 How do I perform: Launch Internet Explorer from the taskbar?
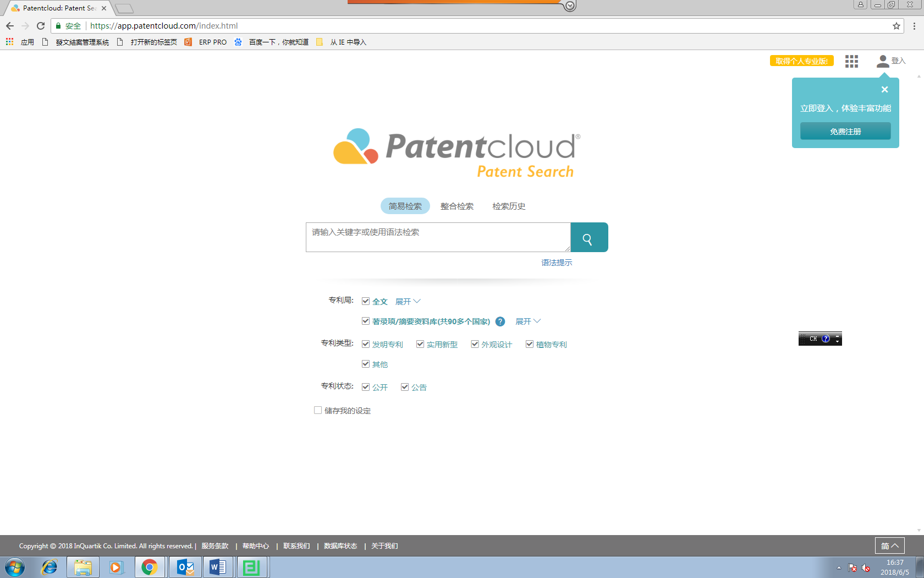(x=49, y=567)
